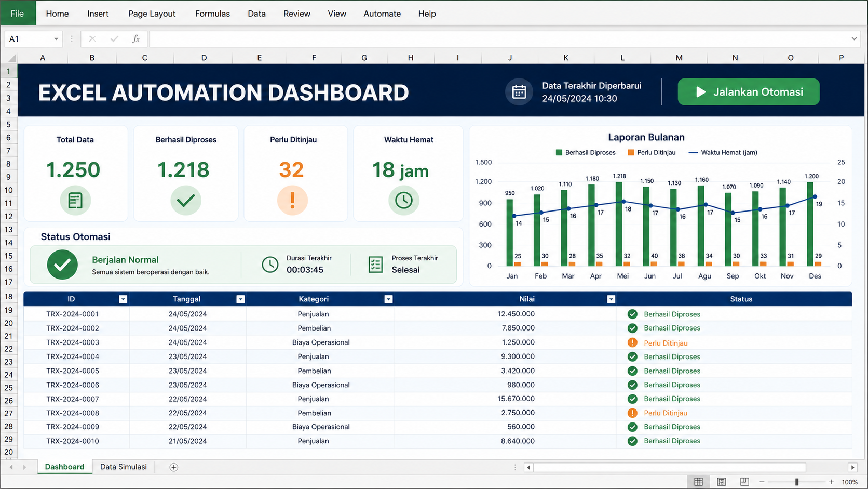Open the Nilai column filter dropdown

click(611, 299)
